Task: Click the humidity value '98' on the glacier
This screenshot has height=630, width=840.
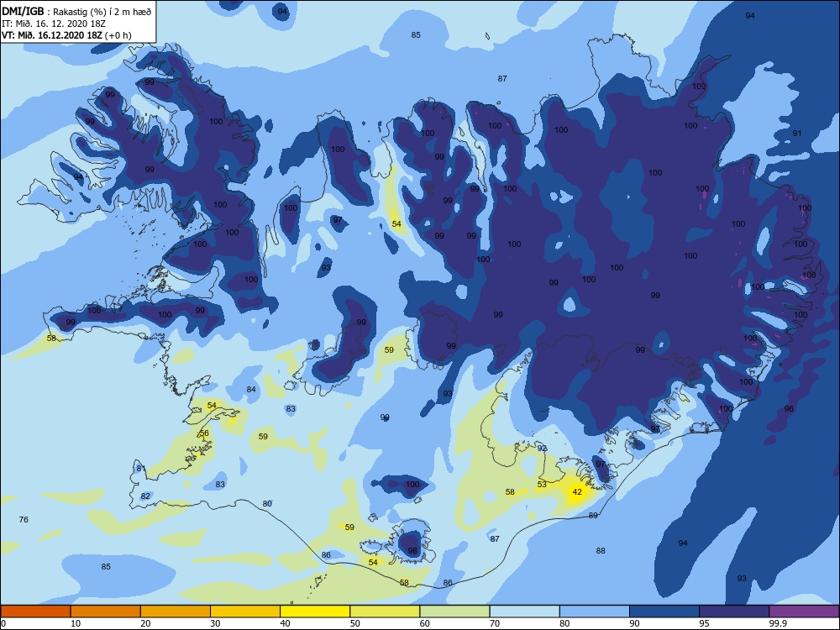Action: point(412,551)
